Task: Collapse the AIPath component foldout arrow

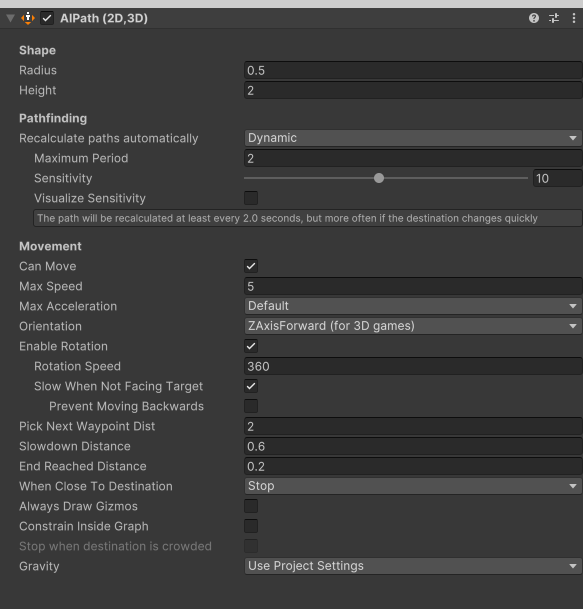Action: [x=10, y=18]
